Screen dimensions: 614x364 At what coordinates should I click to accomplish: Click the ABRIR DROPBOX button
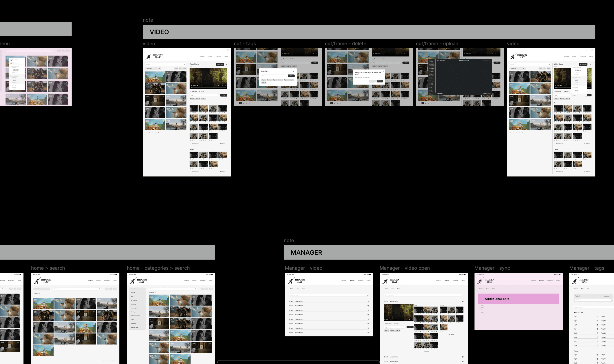(x=518, y=299)
